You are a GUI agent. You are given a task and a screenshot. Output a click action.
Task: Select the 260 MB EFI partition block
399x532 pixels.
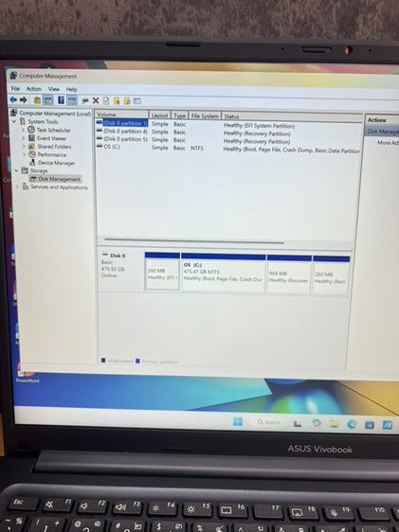click(162, 271)
